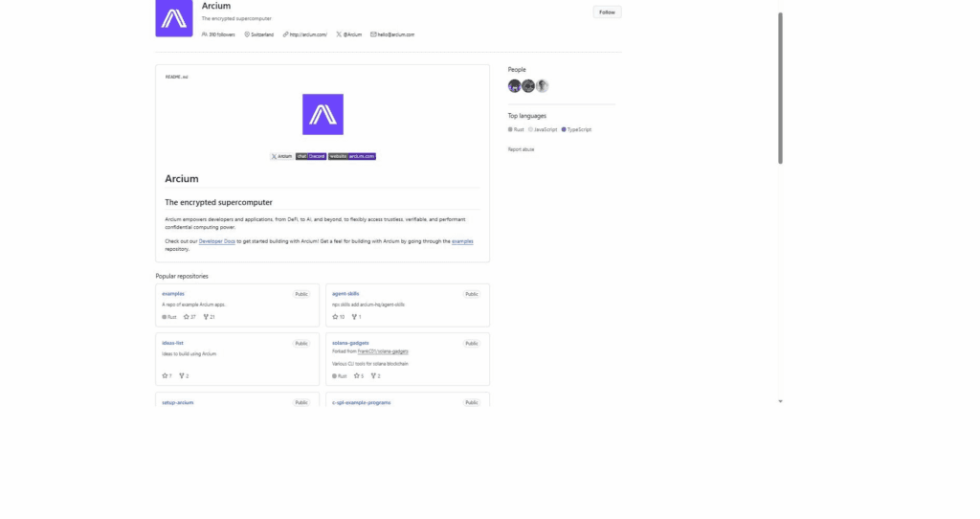Click the Public label on agent-skills repo
Screen dimensions: 980x519
pyautogui.click(x=471, y=294)
